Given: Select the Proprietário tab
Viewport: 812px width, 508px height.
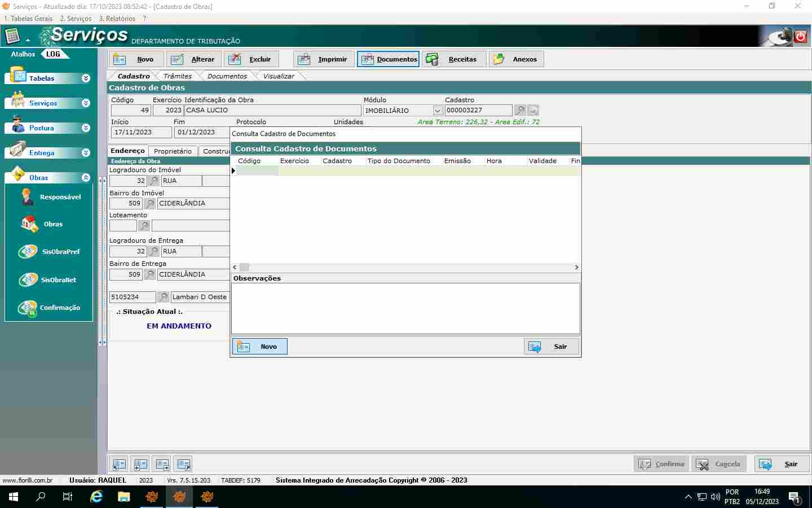Looking at the screenshot, I should 173,151.
